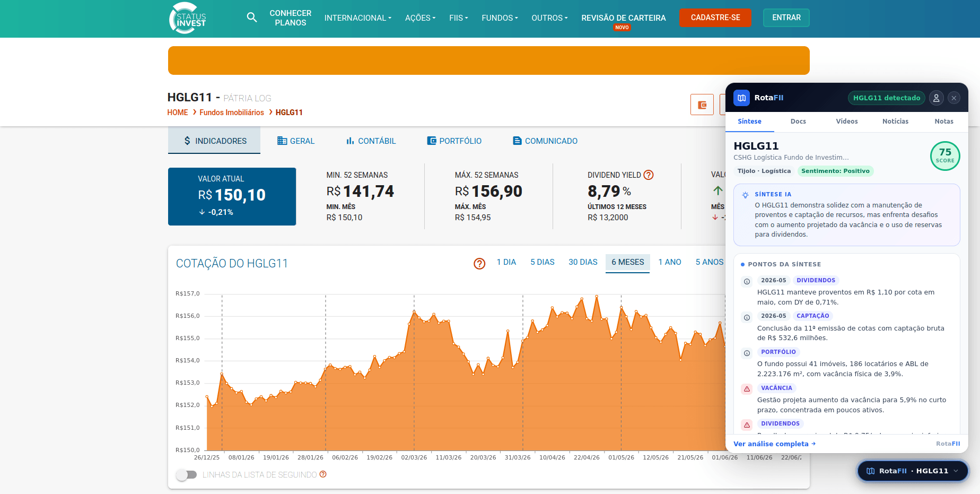Click the info icon beside Captação point

point(747,317)
